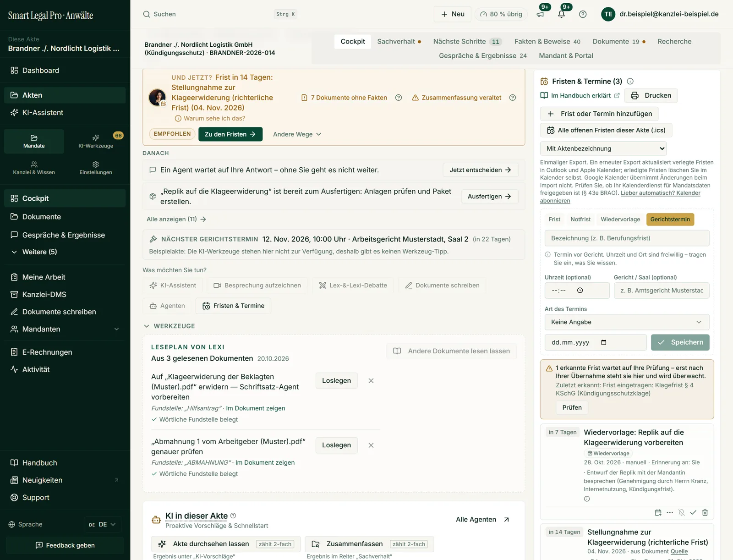Select the Frist type option
The width and height of the screenshot is (733, 560).
pyautogui.click(x=554, y=220)
